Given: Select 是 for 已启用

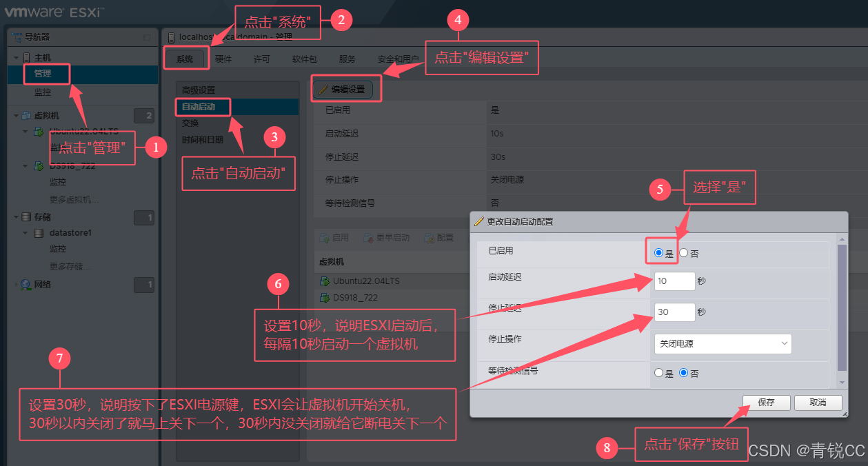Looking at the screenshot, I should [658, 253].
